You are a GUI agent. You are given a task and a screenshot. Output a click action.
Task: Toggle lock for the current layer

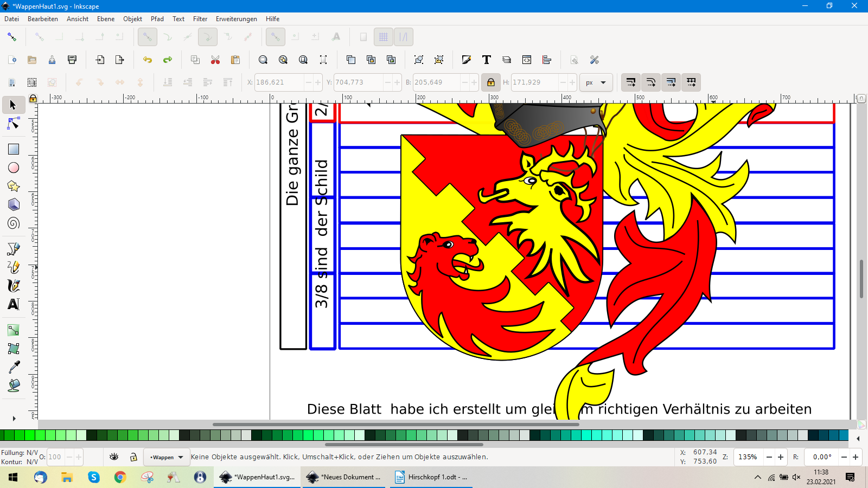coord(133,457)
